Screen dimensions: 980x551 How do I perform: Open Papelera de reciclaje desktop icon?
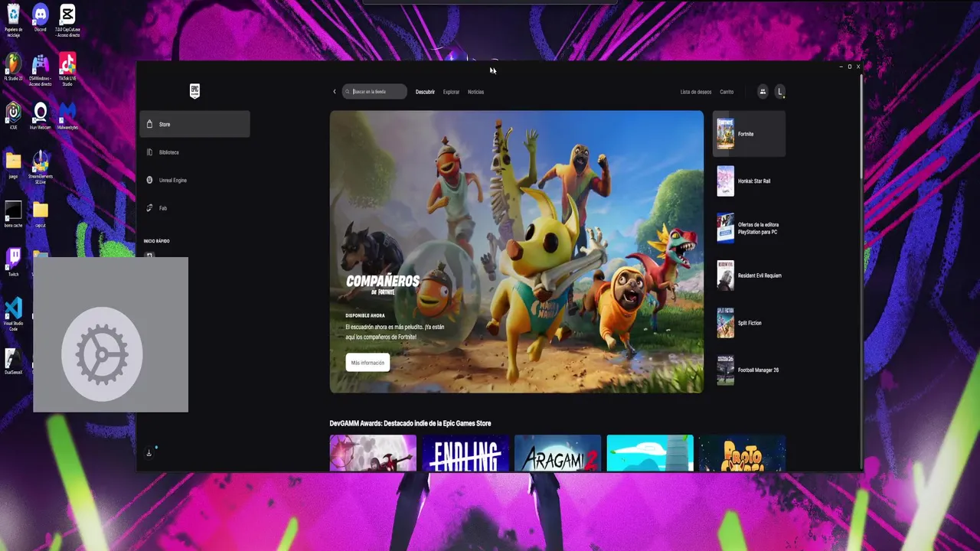coord(13,20)
